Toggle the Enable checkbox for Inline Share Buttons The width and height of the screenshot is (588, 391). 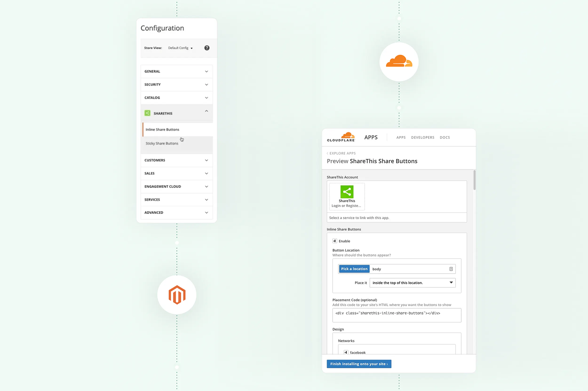pos(334,241)
